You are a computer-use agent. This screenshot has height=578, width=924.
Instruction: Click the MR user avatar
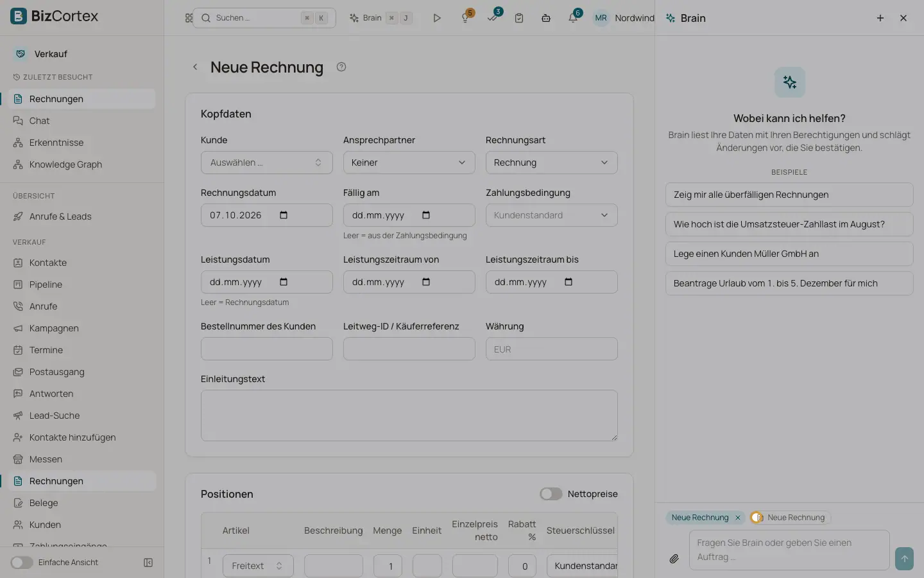[x=601, y=18]
